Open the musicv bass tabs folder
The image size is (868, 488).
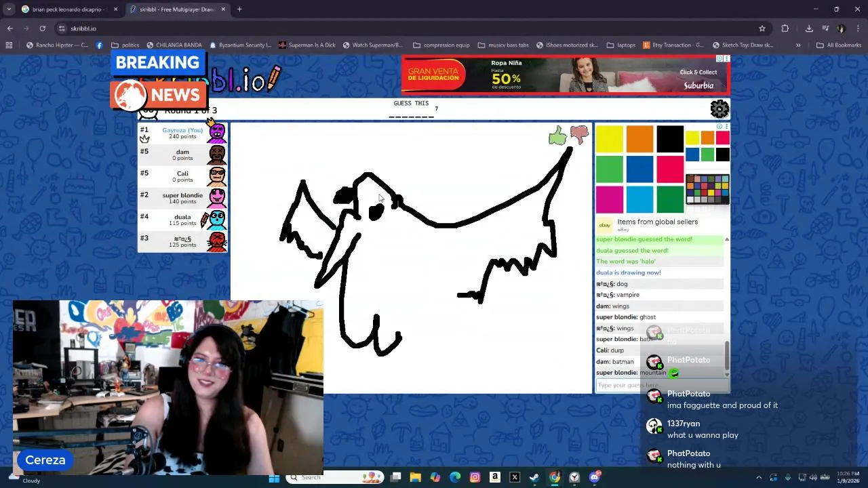point(503,45)
